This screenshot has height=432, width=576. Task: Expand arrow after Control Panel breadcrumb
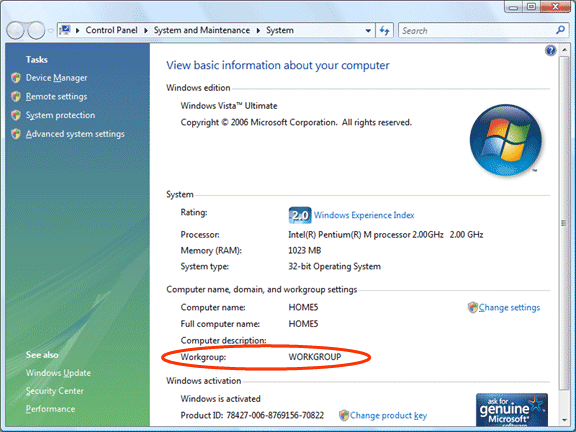pos(146,30)
